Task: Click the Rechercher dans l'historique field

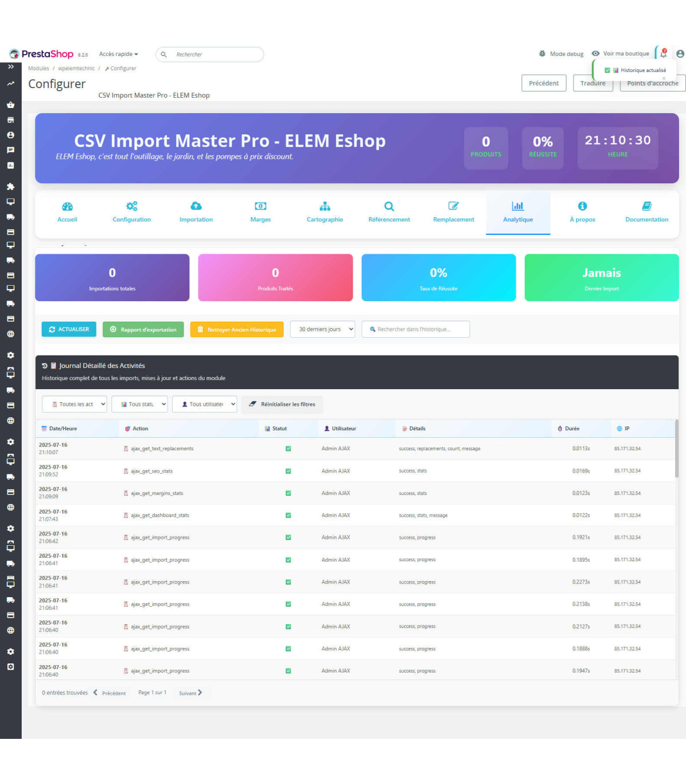Action: pos(416,329)
